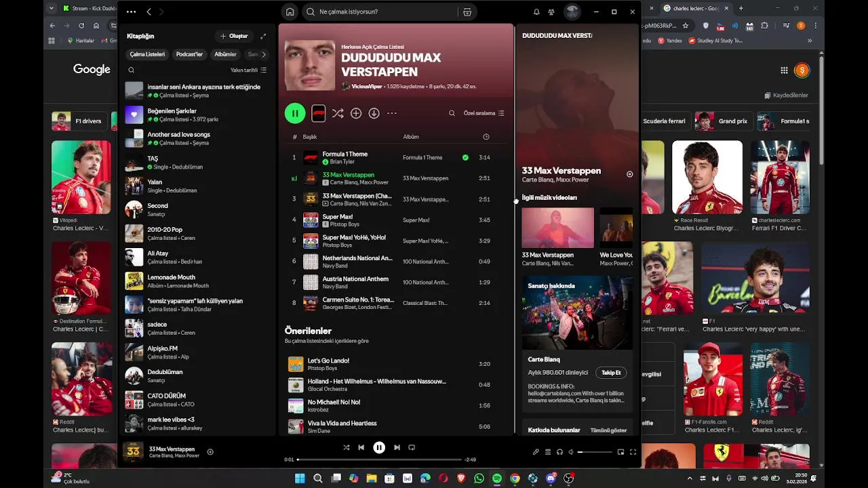
Task: Play the Super Max! track row
Action: pos(396,220)
